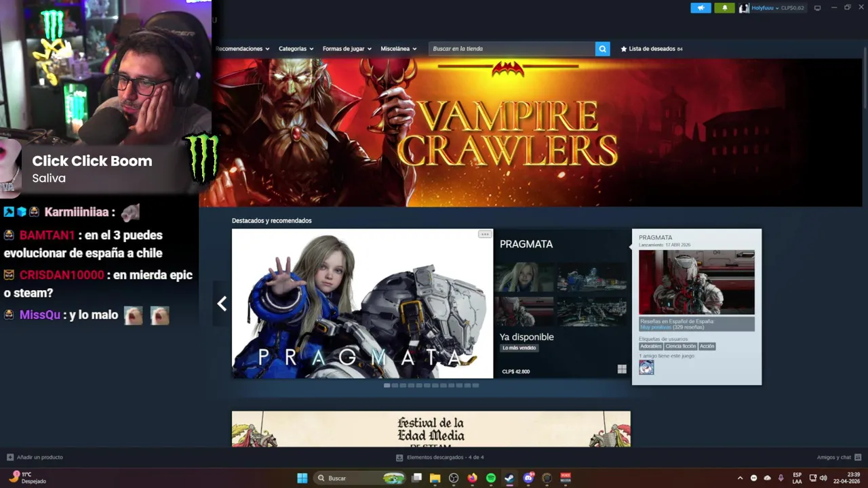Open Discord from the taskbar
Screen dimensions: 868x488
click(528, 478)
